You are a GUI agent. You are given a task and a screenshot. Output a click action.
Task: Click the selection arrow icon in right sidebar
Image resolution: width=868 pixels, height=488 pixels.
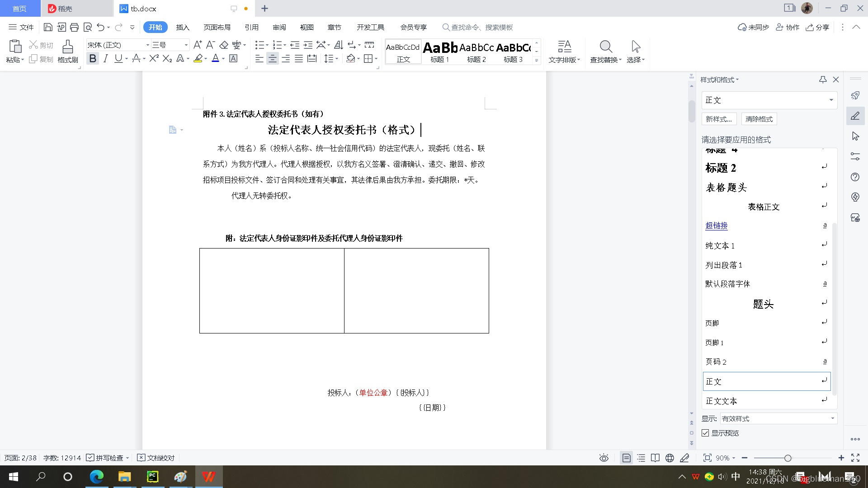pos(855,136)
